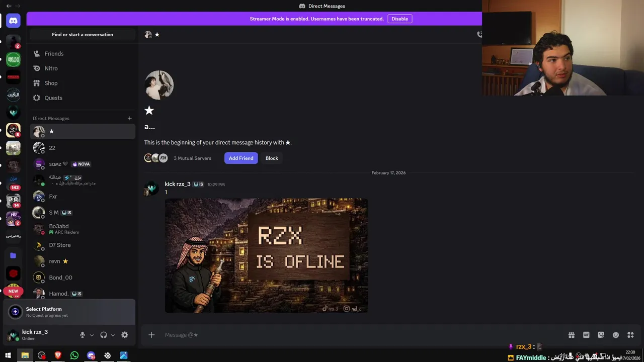Click the NEW servers indicator badge
Image resolution: width=644 pixels, height=362 pixels.
tap(13, 291)
